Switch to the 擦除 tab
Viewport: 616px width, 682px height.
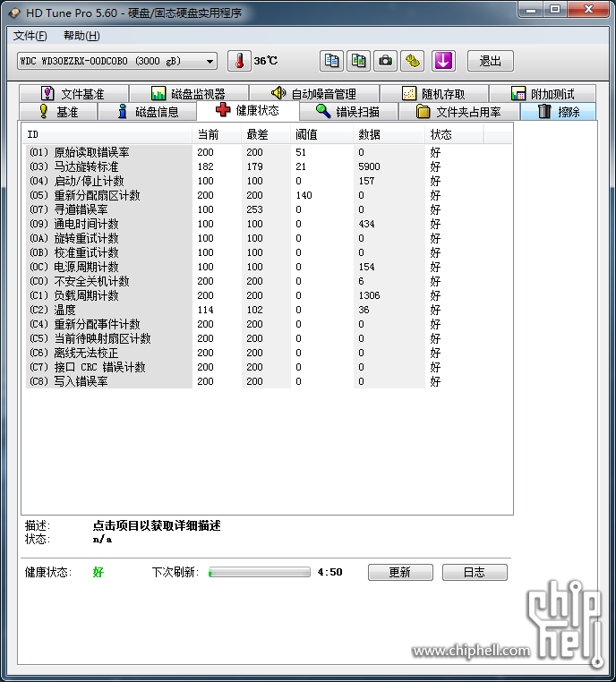[x=559, y=112]
